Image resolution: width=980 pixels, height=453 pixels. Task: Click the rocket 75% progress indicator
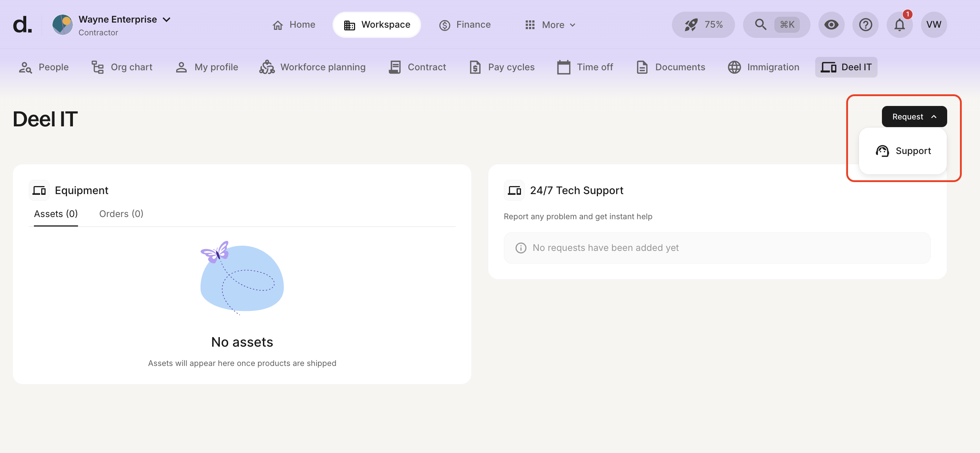pos(703,25)
